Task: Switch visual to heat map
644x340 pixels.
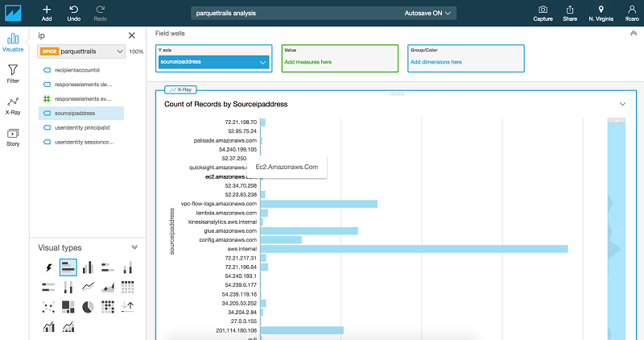Action: [x=108, y=307]
